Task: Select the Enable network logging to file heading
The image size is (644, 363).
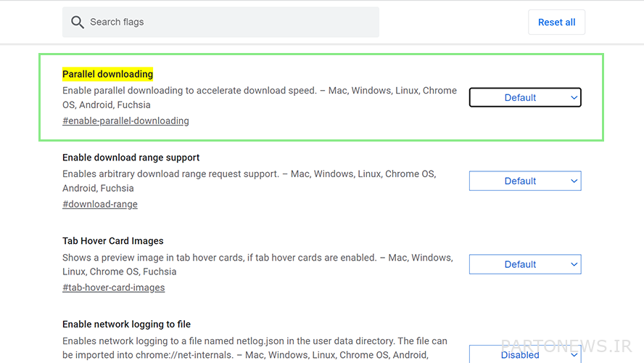Action: [126, 325]
